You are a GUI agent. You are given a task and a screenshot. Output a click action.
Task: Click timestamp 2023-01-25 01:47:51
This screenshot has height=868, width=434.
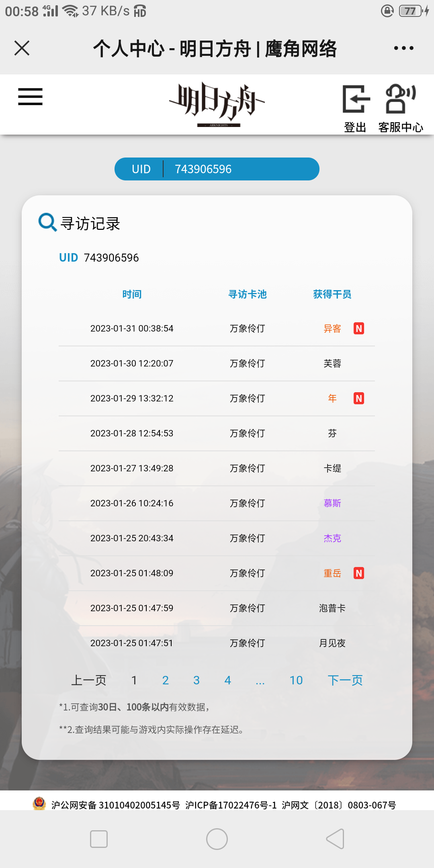click(x=132, y=643)
